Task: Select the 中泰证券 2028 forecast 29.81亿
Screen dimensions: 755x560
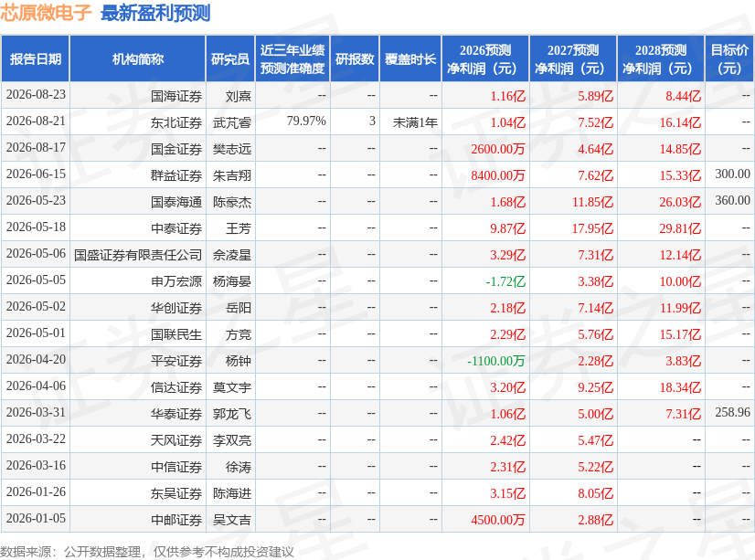Action: (680, 228)
